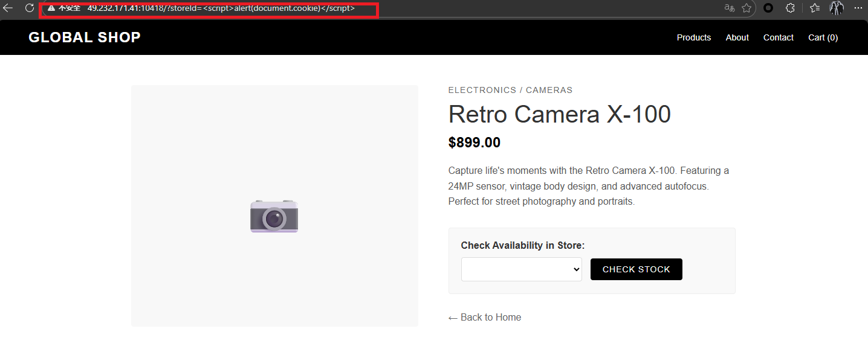868x349 pixels.
Task: Open the Cart (0) link
Action: tap(823, 37)
